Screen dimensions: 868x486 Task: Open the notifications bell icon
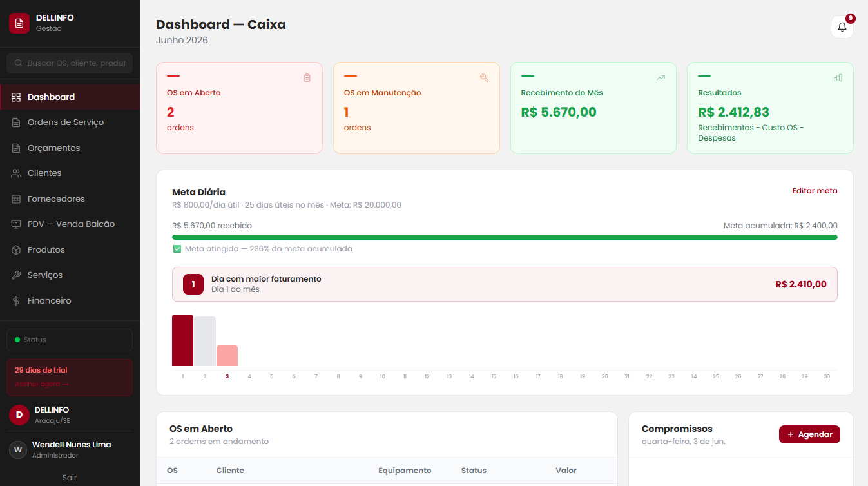click(842, 27)
